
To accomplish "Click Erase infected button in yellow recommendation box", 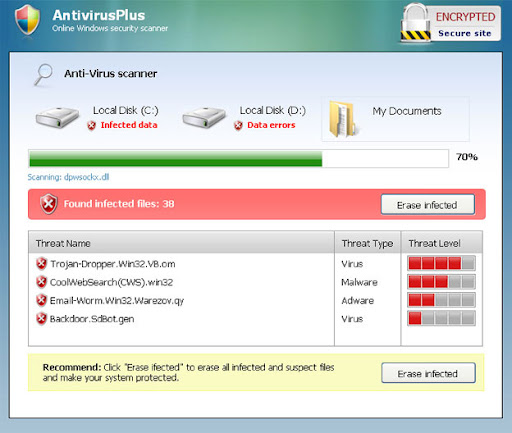I will [x=428, y=373].
